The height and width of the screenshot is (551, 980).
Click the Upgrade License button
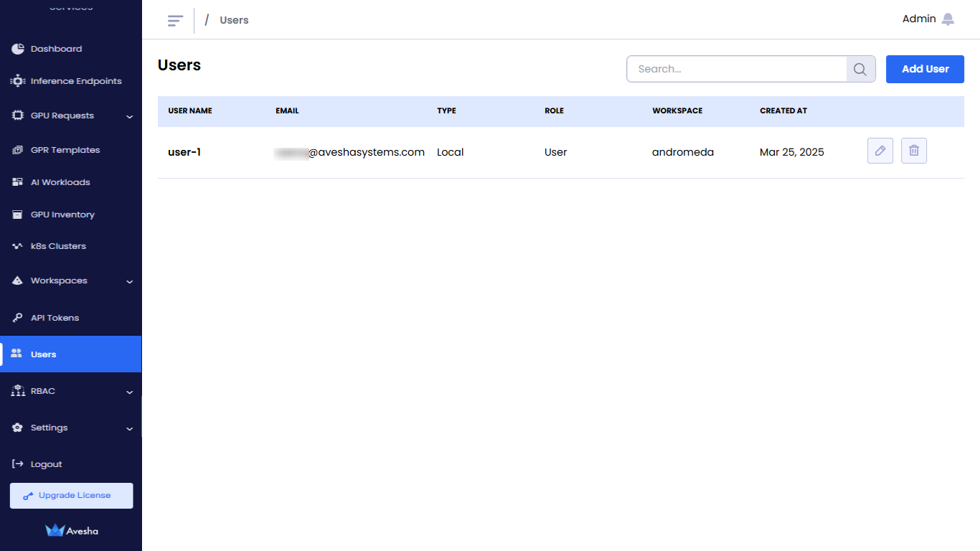(71, 496)
